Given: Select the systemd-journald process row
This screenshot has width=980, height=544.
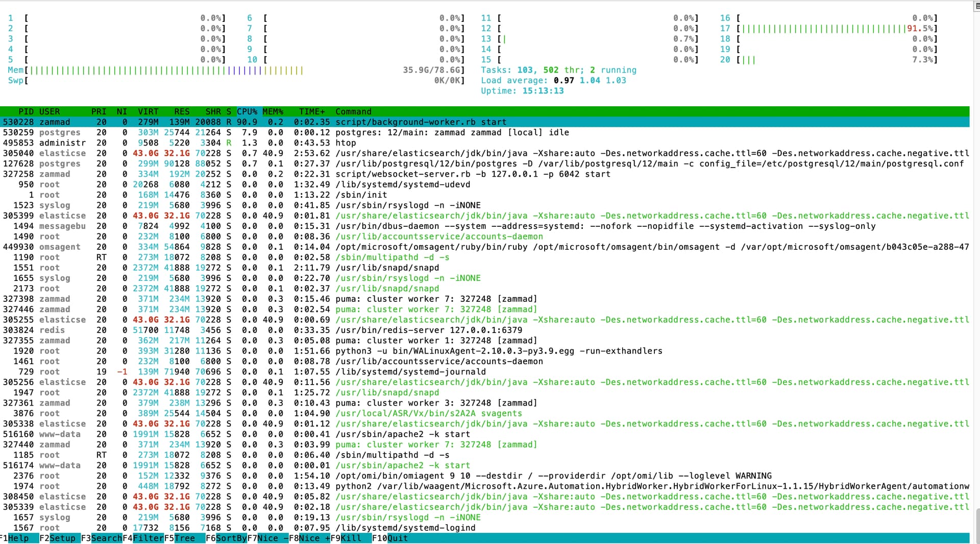Looking at the screenshot, I should click(x=485, y=371).
